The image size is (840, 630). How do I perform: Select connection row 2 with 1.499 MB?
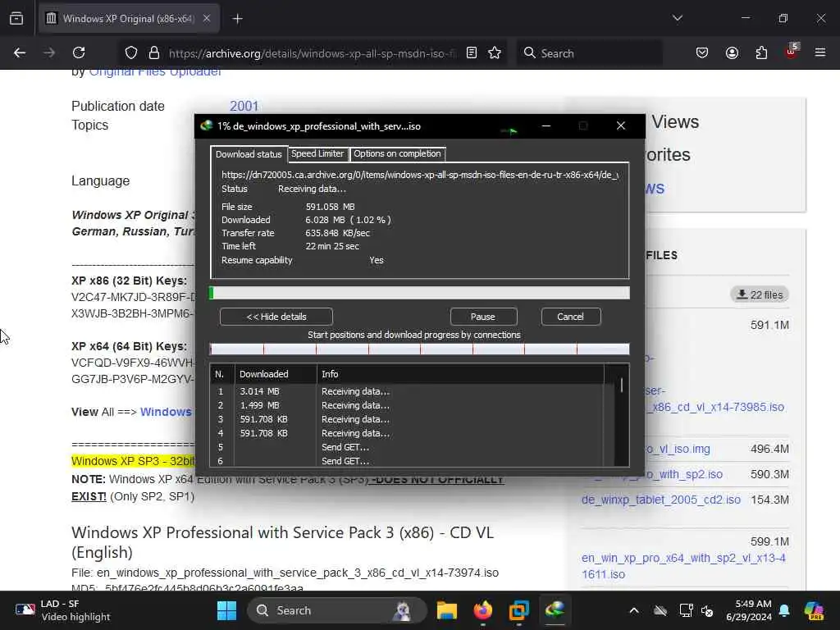tap(407, 405)
